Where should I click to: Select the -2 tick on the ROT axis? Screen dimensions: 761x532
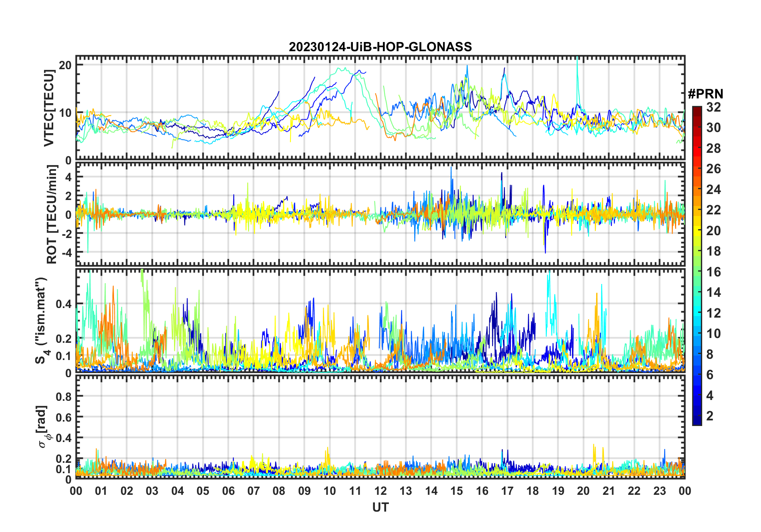66,234
